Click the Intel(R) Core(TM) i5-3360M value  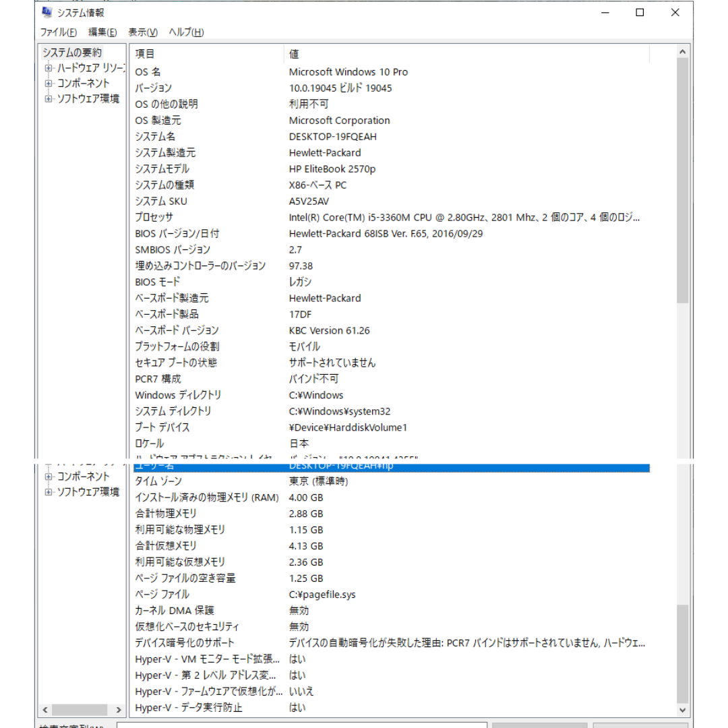point(464,217)
